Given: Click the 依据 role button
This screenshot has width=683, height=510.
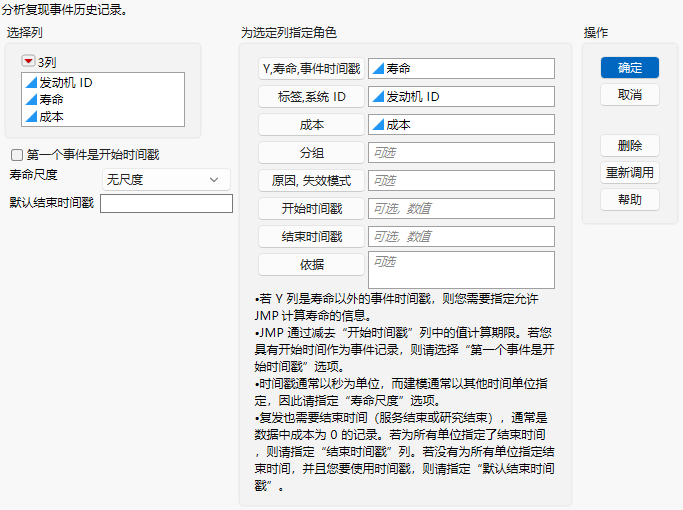Looking at the screenshot, I should tap(311, 264).
